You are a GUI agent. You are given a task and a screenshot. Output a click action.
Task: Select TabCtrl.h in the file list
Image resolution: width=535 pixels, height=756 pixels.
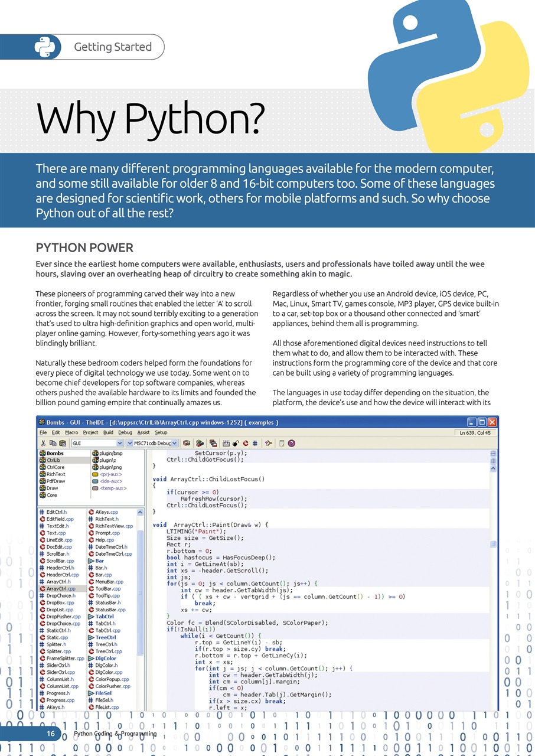click(105, 624)
